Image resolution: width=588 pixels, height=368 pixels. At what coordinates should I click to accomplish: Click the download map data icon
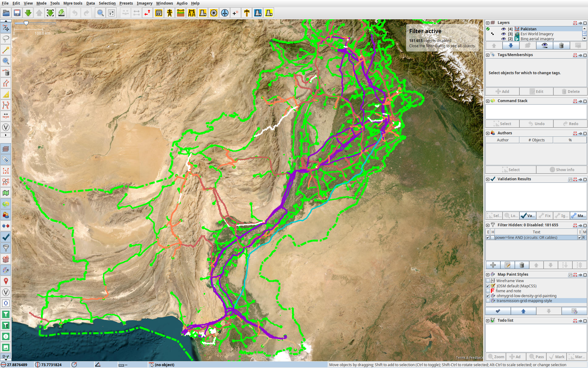(28, 13)
